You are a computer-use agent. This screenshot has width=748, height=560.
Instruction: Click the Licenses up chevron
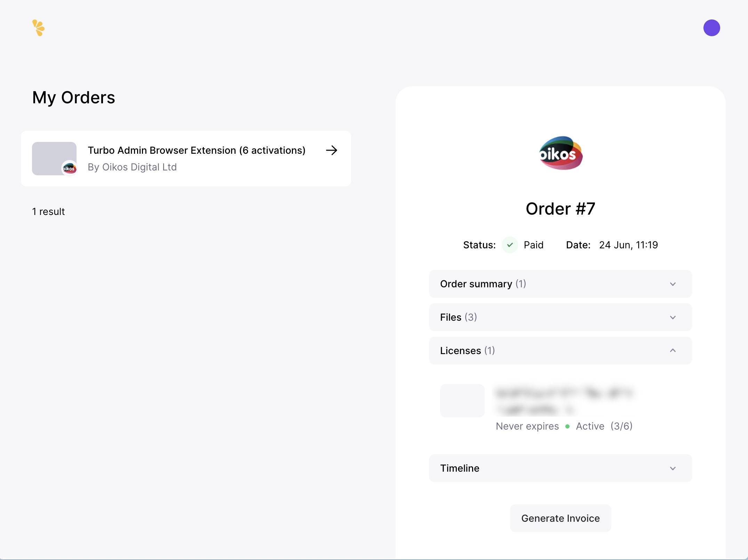pyautogui.click(x=673, y=350)
